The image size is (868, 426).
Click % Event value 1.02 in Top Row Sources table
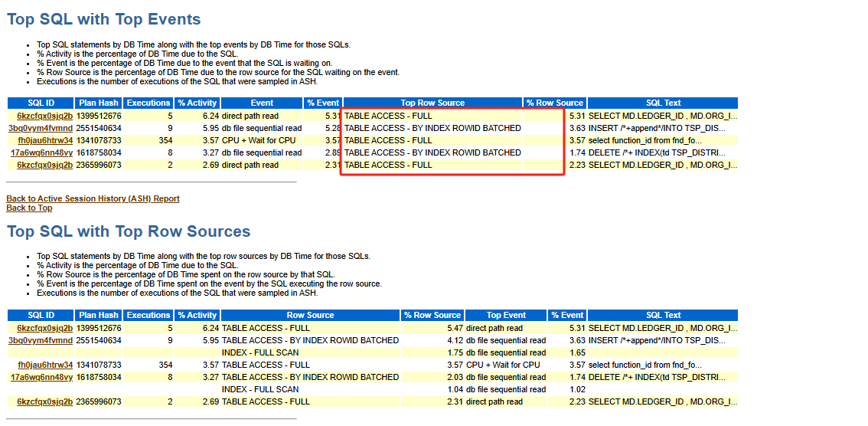pyautogui.click(x=577, y=389)
